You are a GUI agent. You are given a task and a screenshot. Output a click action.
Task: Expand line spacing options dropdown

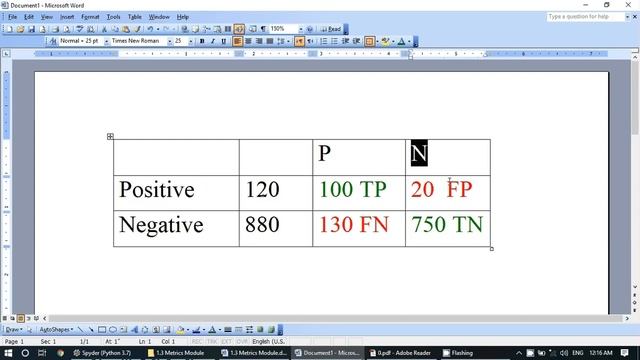288,41
